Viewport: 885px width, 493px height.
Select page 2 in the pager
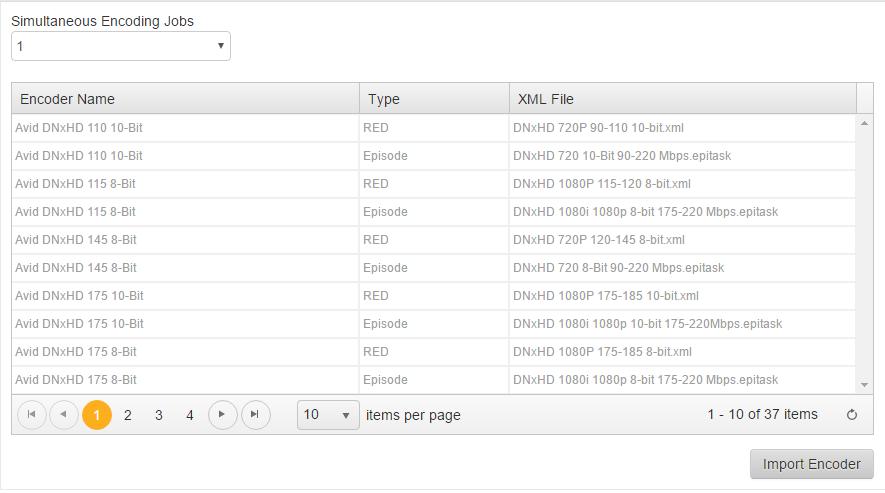pos(128,415)
